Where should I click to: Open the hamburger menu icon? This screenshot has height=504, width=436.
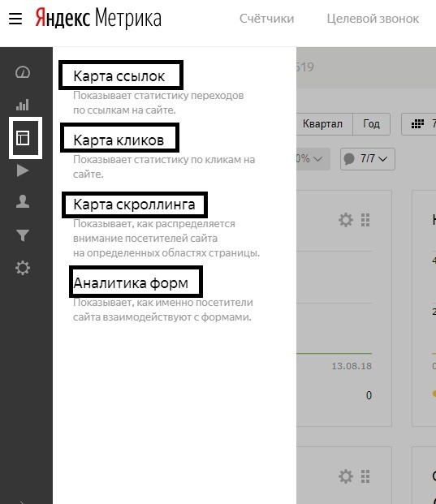pyautogui.click(x=15, y=19)
